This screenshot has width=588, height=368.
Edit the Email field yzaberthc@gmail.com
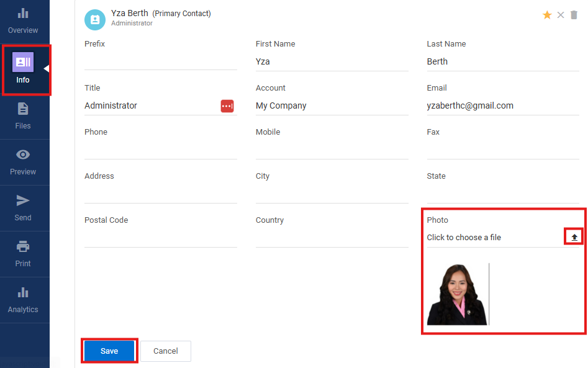click(x=503, y=105)
